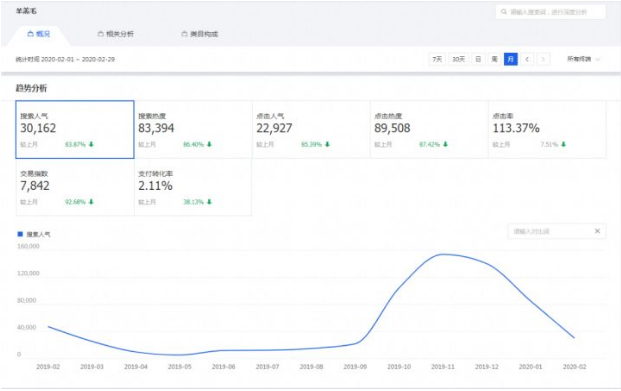The image size is (621, 391).
Task: Click the top keyword search input field
Action: [x=551, y=12]
